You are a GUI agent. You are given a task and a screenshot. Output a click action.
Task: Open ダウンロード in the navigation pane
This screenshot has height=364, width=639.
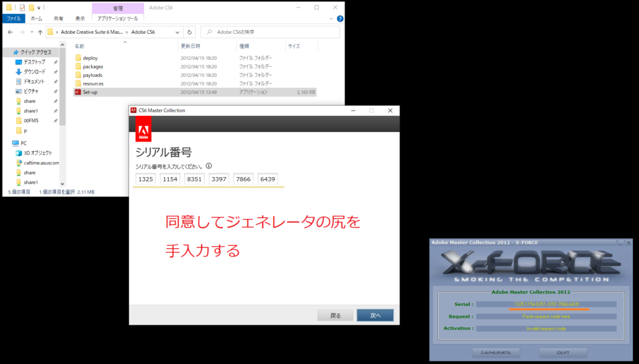(x=34, y=72)
